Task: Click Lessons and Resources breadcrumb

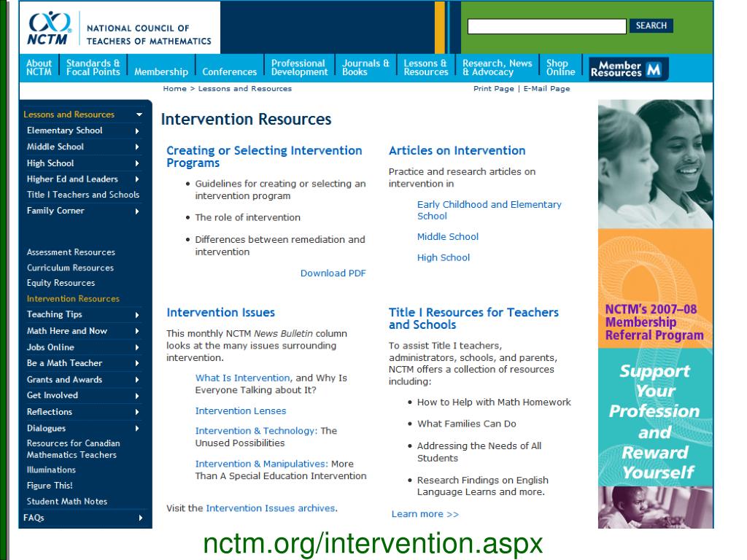Action: click(245, 88)
